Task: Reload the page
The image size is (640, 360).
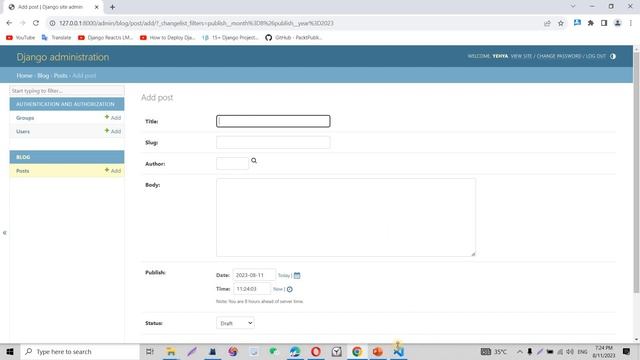Action: (36, 23)
